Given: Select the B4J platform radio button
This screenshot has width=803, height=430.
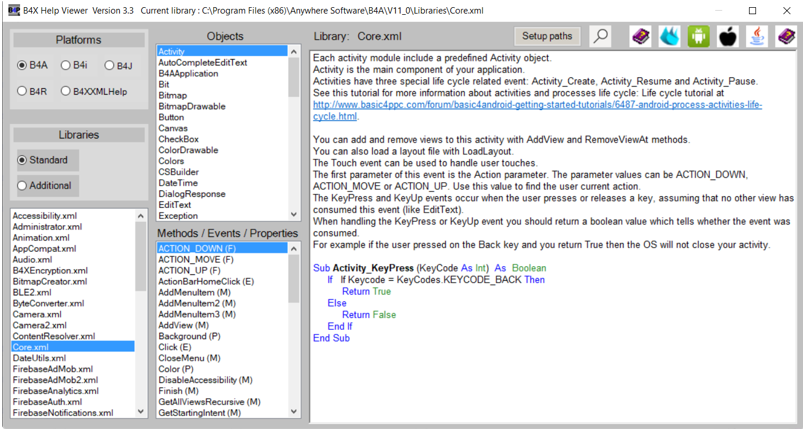Looking at the screenshot, I should pyautogui.click(x=118, y=66).
